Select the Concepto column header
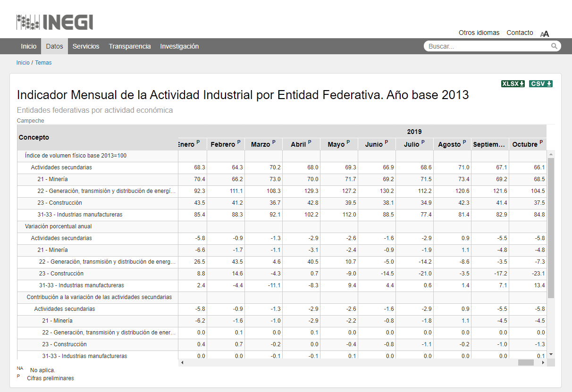The height and width of the screenshot is (392, 572). pyautogui.click(x=98, y=137)
